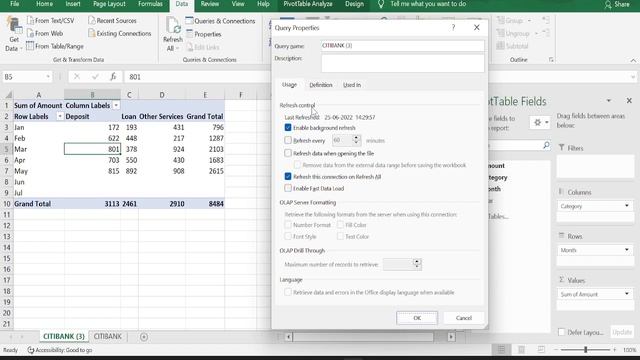Image resolution: width=640 pixels, height=360 pixels.
Task: Switch to Page Layout view icon
Action: tap(521, 349)
